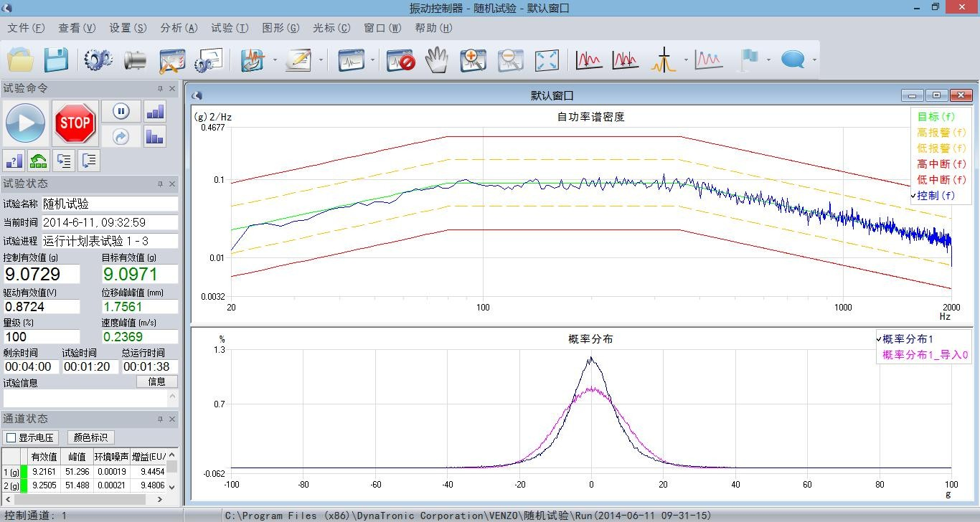Select the zoom out magnifier tool

pos(510,60)
